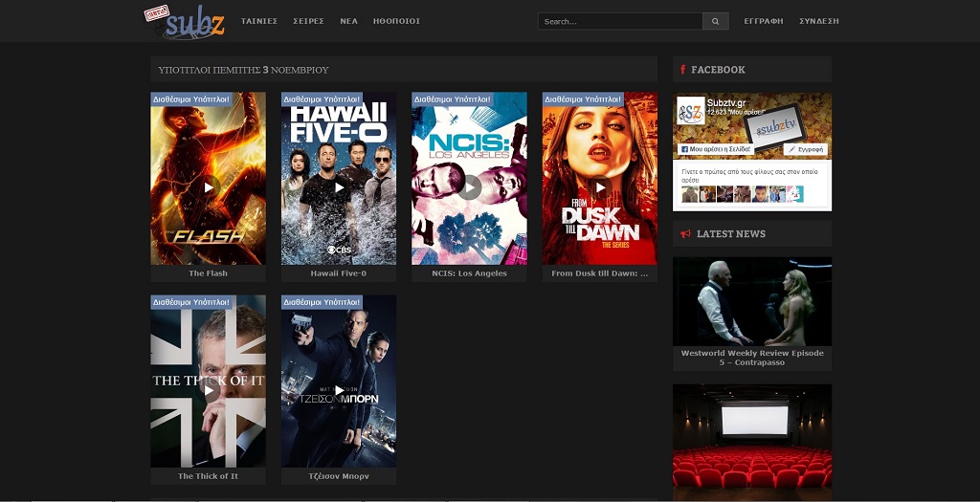Screen dimensions: 980x502
Task: Play Hawaii Five-0 via its play icon
Action: tap(340, 187)
